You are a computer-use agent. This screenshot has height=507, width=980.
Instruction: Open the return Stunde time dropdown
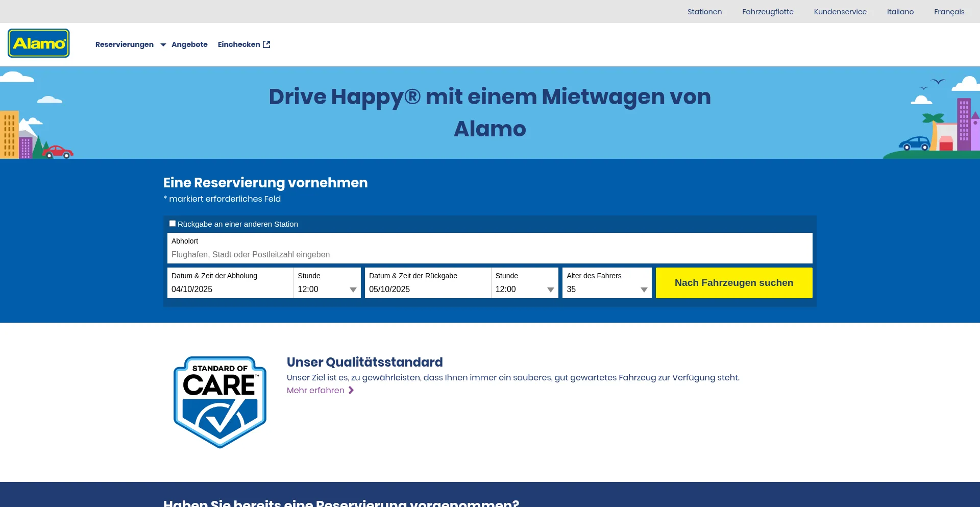(x=525, y=289)
